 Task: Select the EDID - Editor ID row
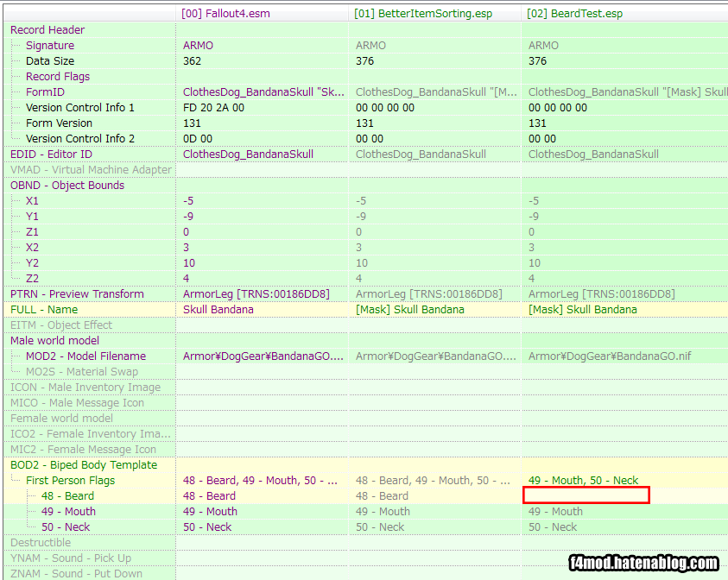click(51, 154)
